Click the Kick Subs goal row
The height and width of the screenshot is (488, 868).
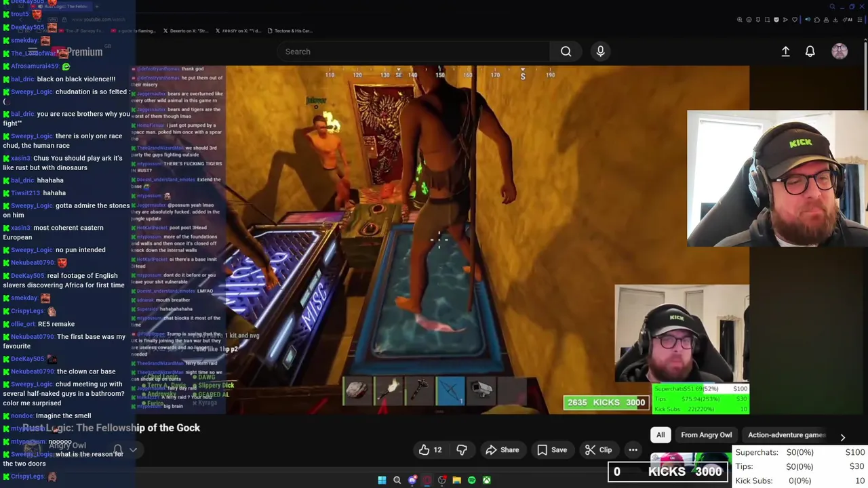[800, 481]
